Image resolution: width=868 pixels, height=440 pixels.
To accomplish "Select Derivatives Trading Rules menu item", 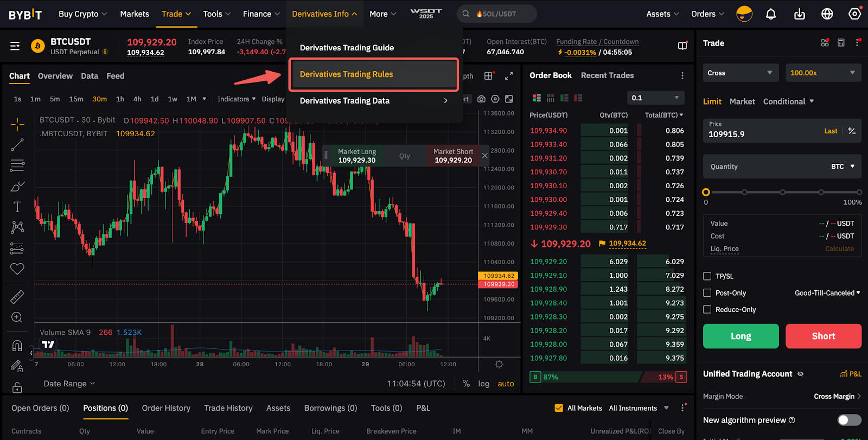I will (374, 74).
